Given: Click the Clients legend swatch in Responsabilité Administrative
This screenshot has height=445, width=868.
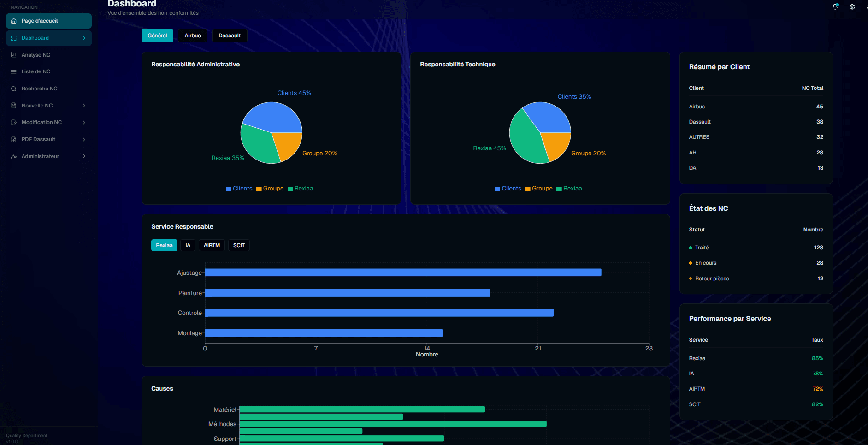Looking at the screenshot, I should 229,189.
